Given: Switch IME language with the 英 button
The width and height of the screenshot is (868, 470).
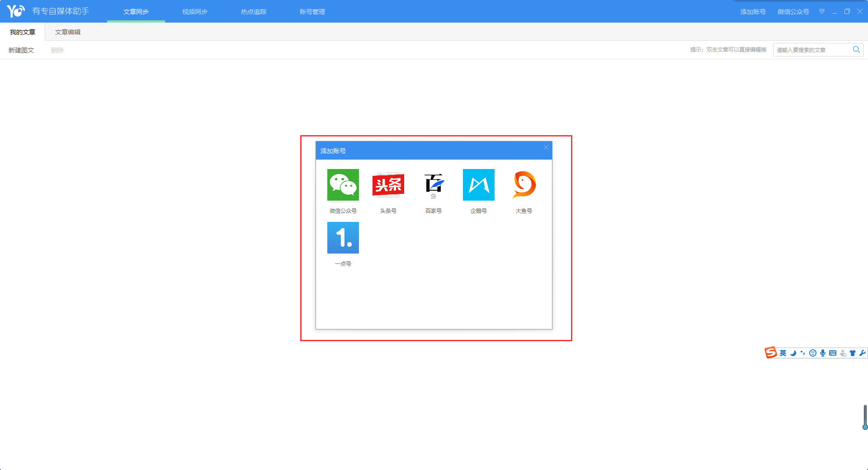Looking at the screenshot, I should coord(783,353).
